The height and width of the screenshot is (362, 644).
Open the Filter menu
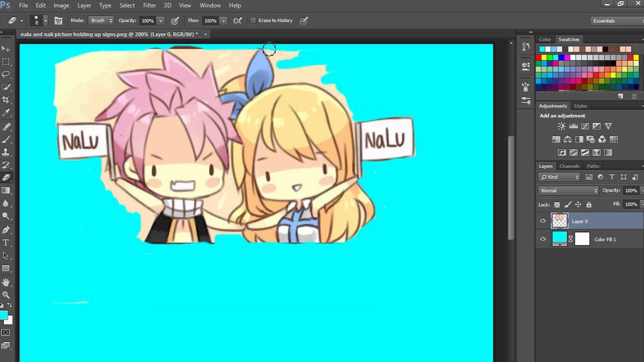click(x=149, y=5)
